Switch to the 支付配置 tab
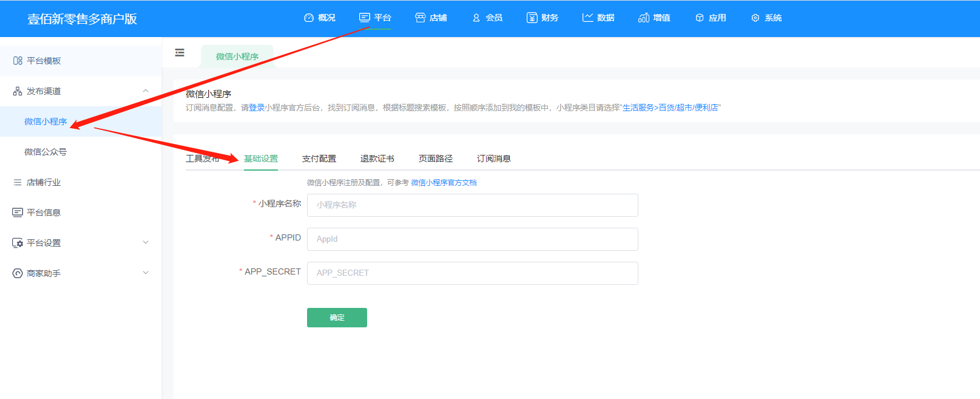 (319, 159)
